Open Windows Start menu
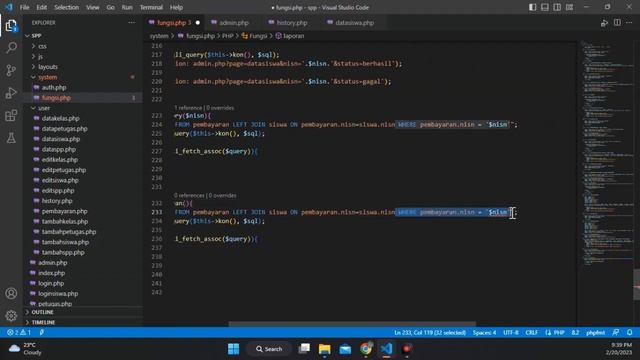The image size is (640, 360). [233, 349]
